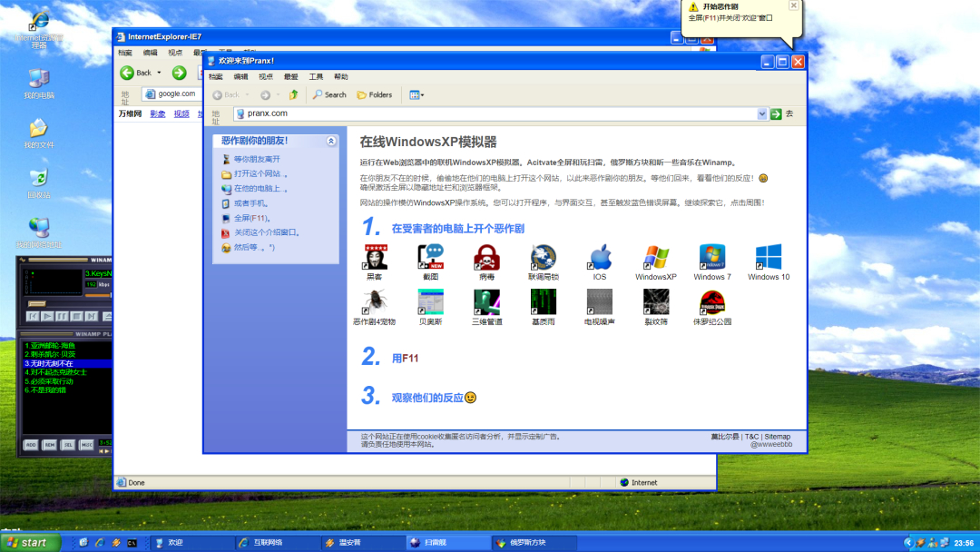Adjust the Winamp orange volume slider
Image resolution: width=980 pixels, height=552 pixels.
[x=98, y=295]
